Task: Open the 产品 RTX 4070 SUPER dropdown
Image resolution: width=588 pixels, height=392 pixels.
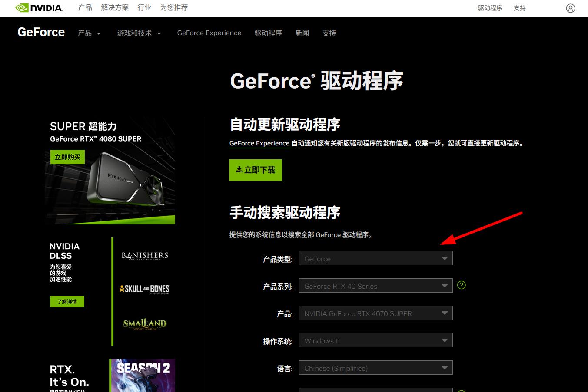Action: point(376,313)
